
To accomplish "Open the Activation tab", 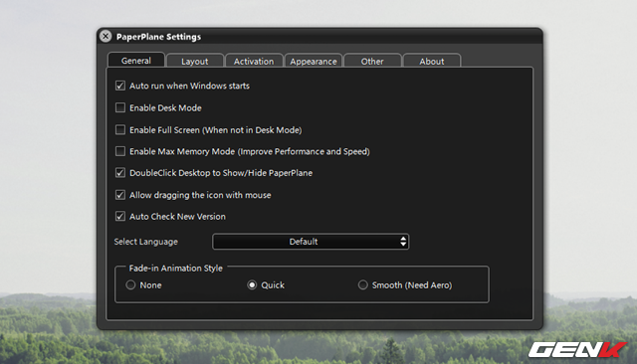I will coord(254,62).
